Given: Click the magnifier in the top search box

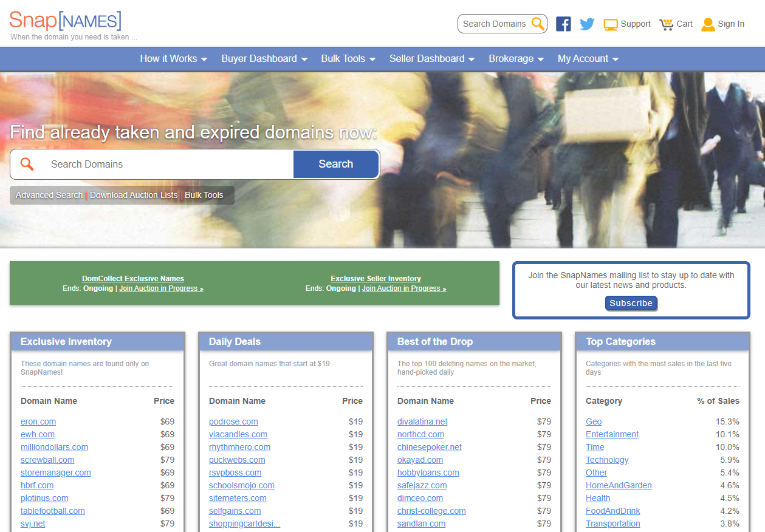Looking at the screenshot, I should click(x=537, y=24).
